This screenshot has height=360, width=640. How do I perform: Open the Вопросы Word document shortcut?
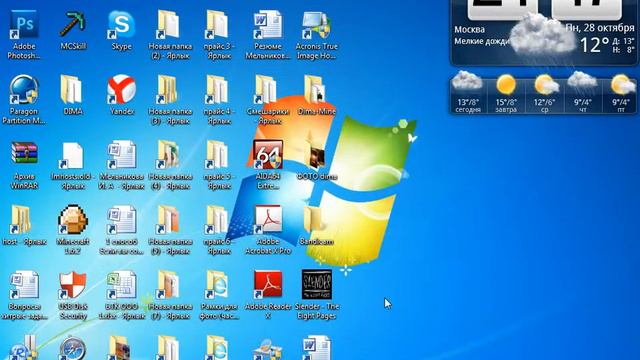[x=24, y=295]
